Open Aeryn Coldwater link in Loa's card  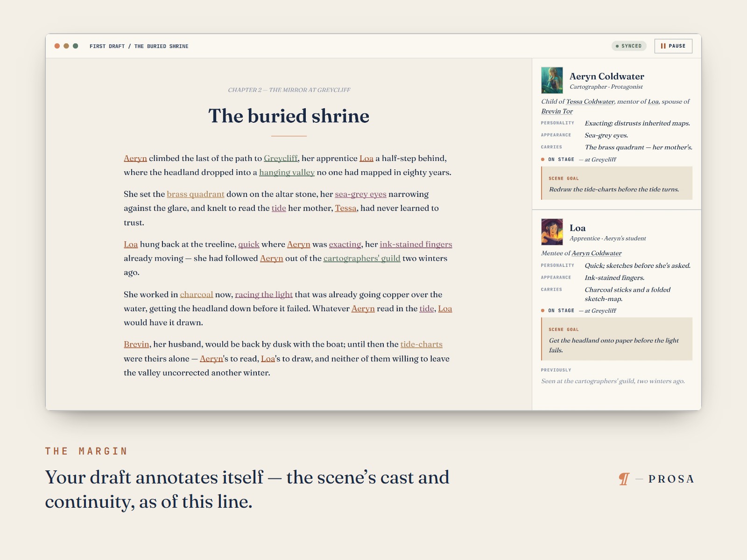(597, 253)
